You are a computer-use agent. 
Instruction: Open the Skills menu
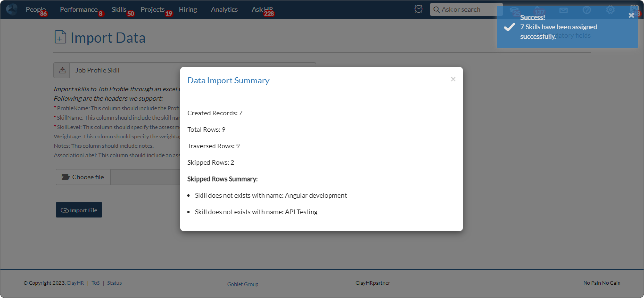(119, 9)
